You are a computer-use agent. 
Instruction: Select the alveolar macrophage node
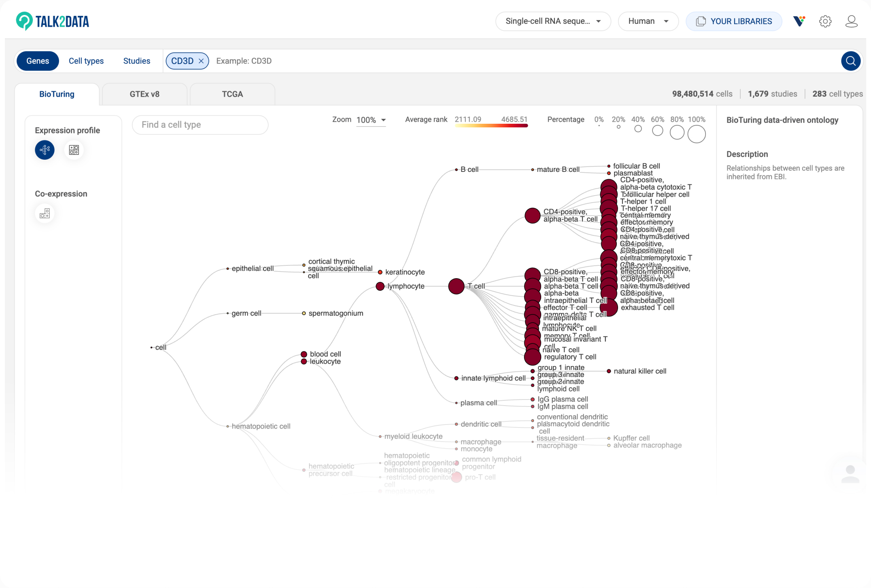click(609, 446)
